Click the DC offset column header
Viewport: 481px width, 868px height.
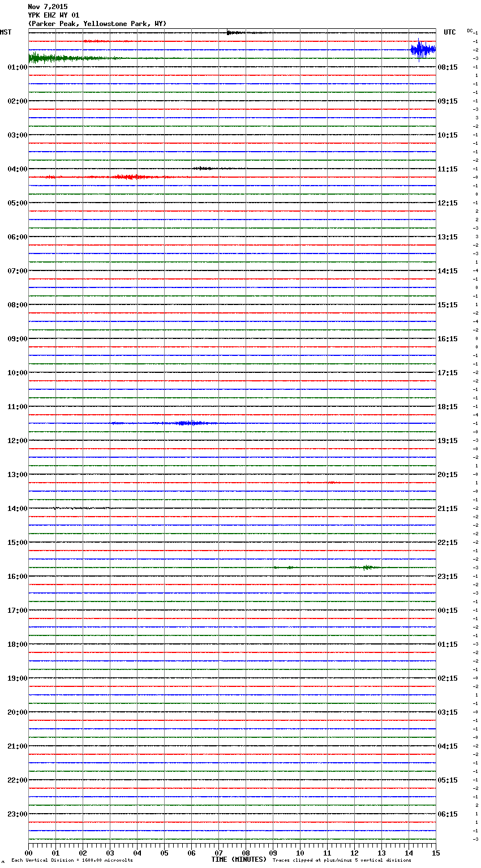click(x=470, y=31)
